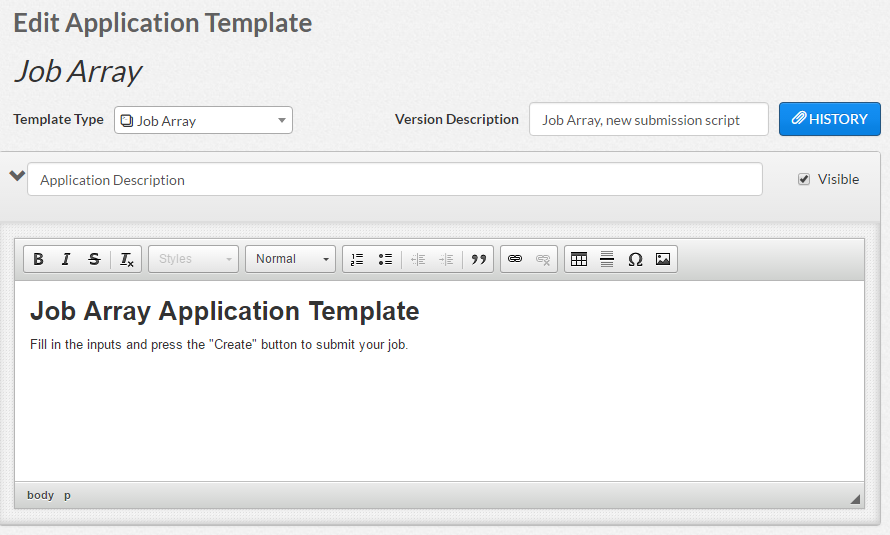
Task: Click the editor resize handle corner
Action: pyautogui.click(x=855, y=499)
